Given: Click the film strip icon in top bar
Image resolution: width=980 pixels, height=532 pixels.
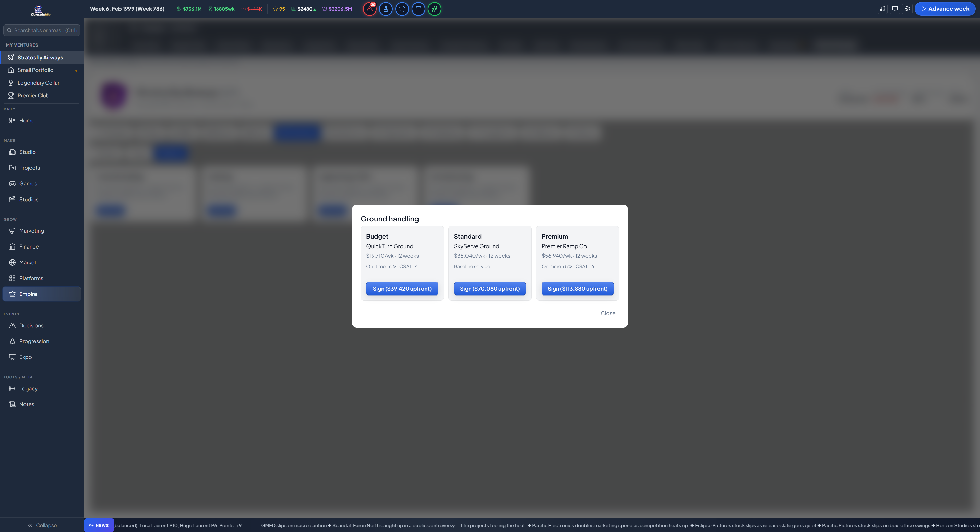Looking at the screenshot, I should tap(419, 9).
